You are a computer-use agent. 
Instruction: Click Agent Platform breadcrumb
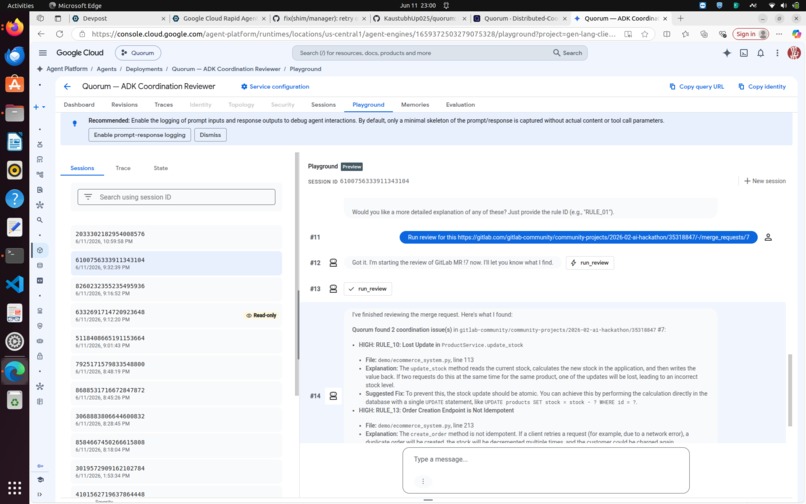(67, 69)
